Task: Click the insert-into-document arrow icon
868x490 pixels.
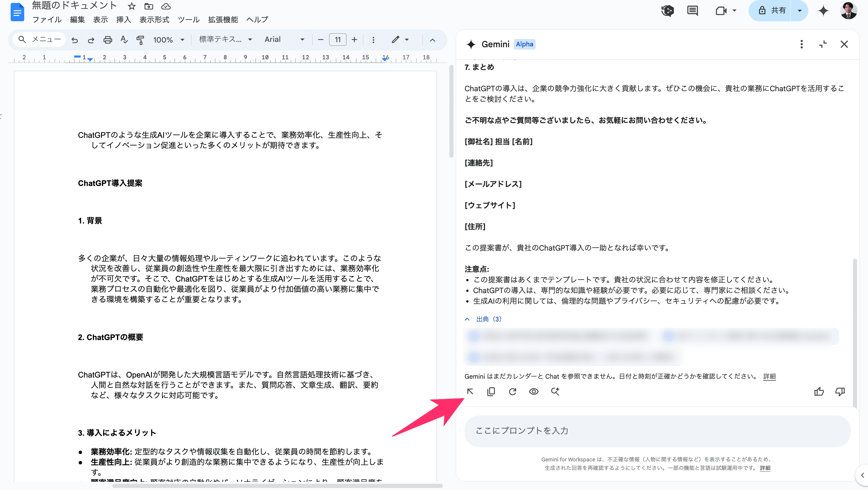Action: point(470,391)
